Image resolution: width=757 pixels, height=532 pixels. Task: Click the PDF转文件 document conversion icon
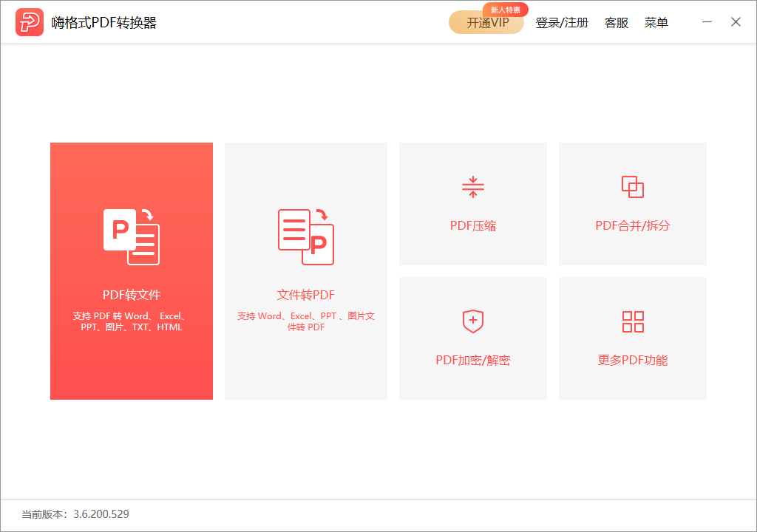point(131,236)
